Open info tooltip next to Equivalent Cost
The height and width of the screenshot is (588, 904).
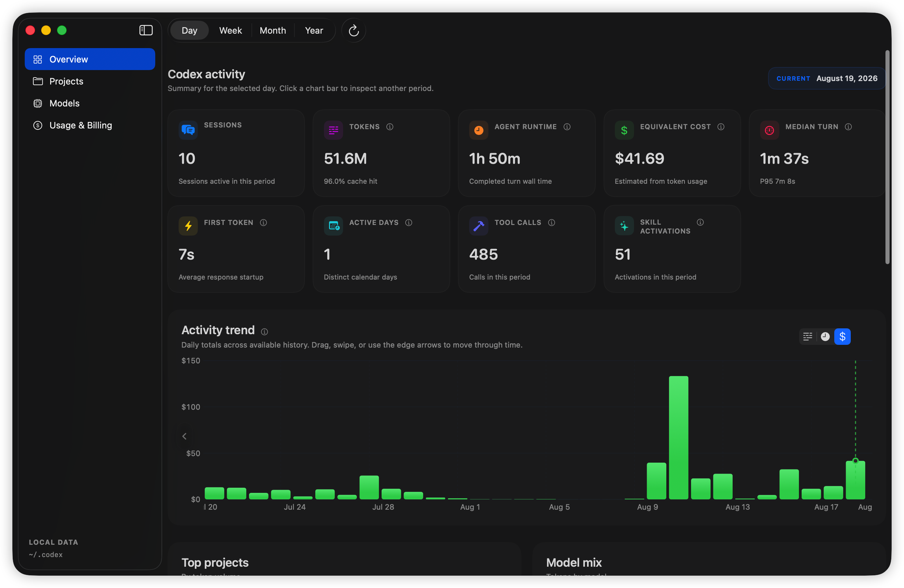pos(721,127)
